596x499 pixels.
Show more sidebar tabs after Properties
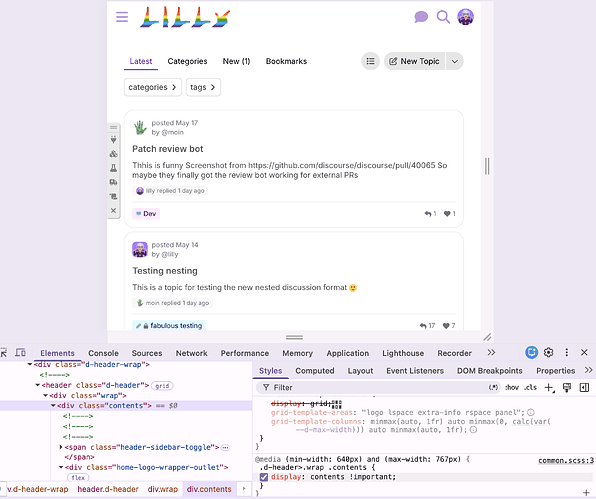pos(588,370)
